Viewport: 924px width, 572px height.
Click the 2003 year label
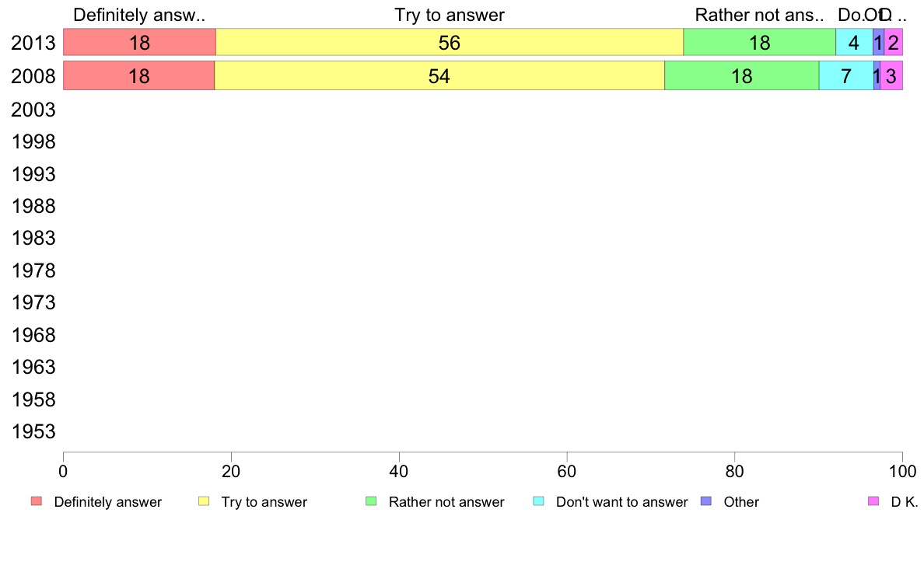click(33, 110)
